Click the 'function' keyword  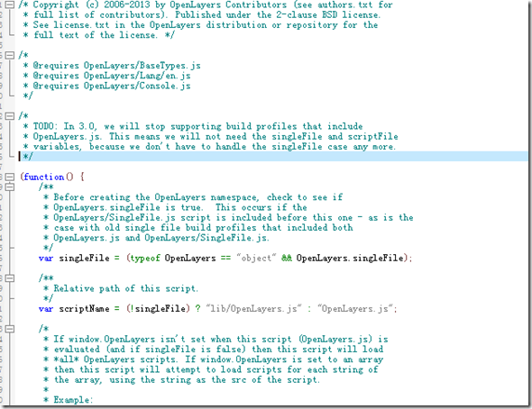[44, 177]
